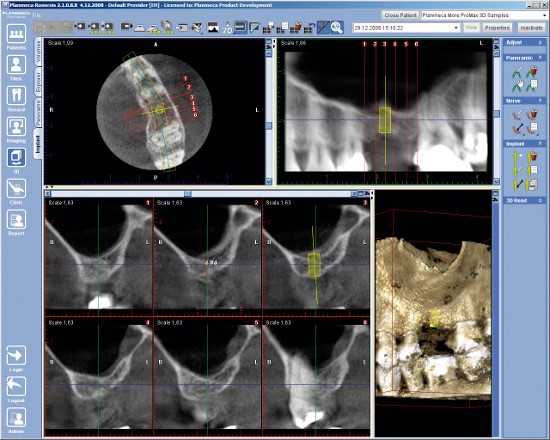Open the exposure date dropdown
This screenshot has height=440, width=550.
[x=456, y=28]
